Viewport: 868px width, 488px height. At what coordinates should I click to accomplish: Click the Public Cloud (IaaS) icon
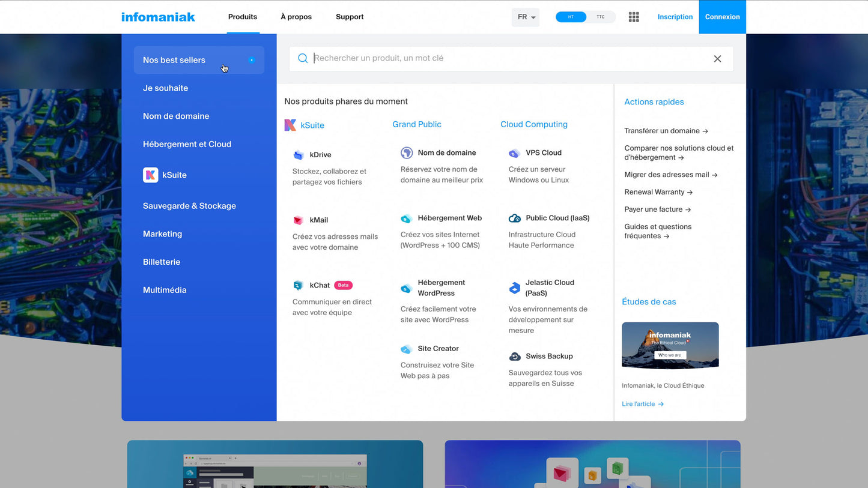(x=514, y=218)
